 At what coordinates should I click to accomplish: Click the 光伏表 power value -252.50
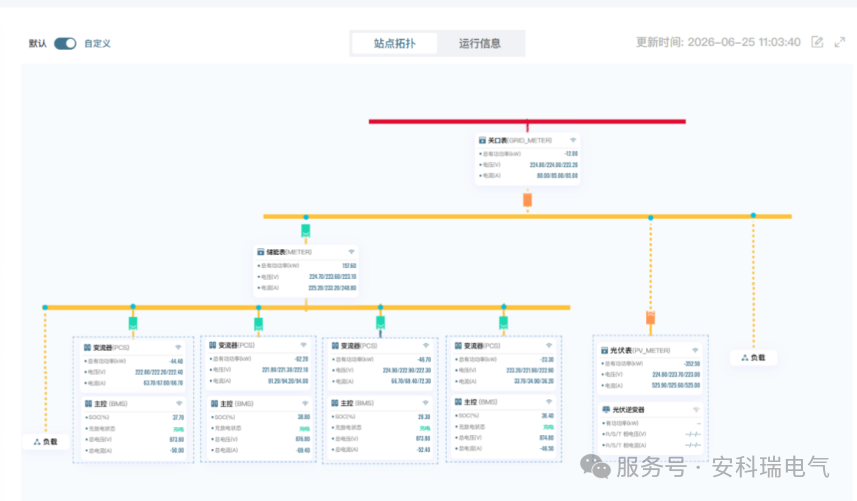(x=691, y=363)
